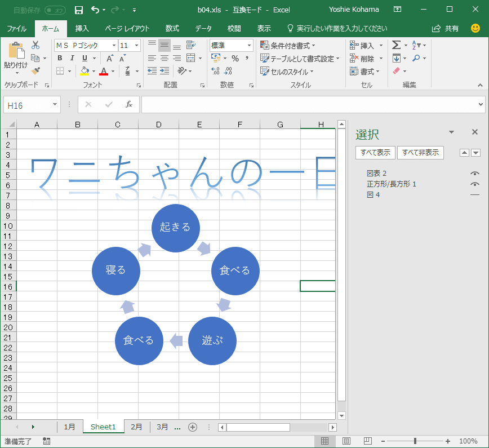The height and width of the screenshot is (448, 489).
Task: Click the Share (共有) button
Action: point(445,28)
